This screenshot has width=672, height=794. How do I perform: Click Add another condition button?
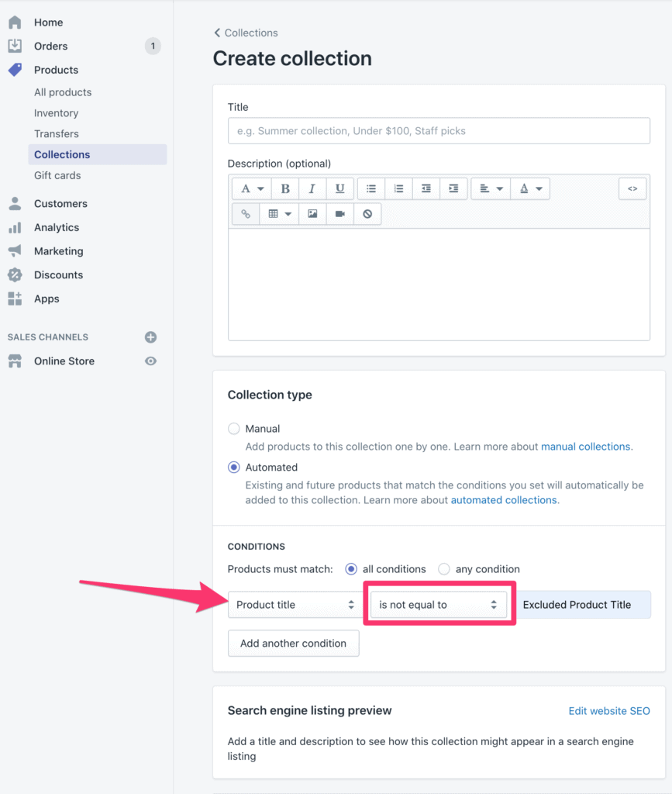[x=294, y=643]
